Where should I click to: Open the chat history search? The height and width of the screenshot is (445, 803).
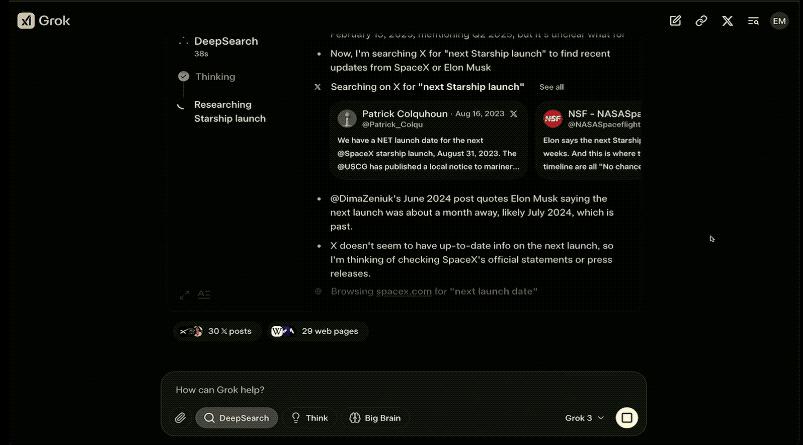pyautogui.click(x=753, y=20)
